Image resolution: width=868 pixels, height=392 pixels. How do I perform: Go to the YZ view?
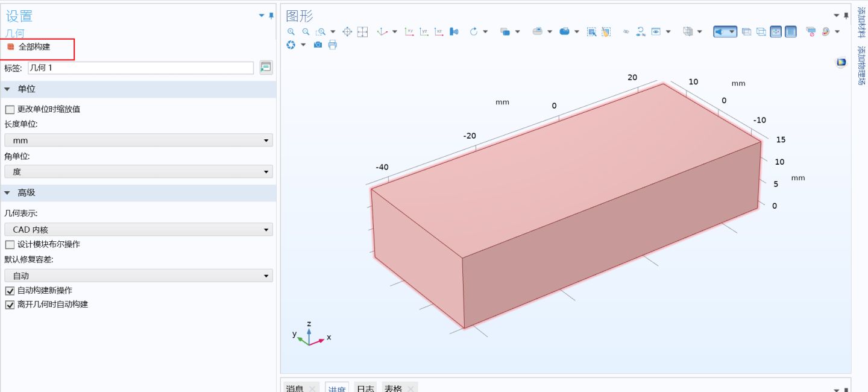click(424, 31)
